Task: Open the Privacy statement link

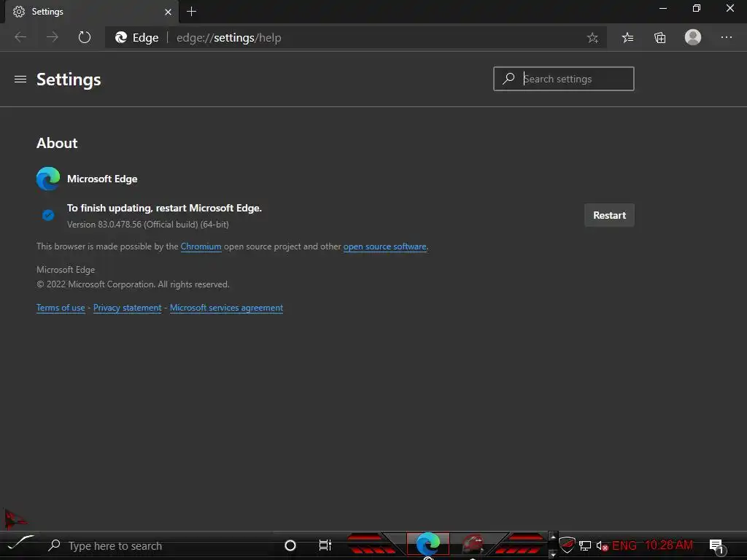Action: coord(127,308)
